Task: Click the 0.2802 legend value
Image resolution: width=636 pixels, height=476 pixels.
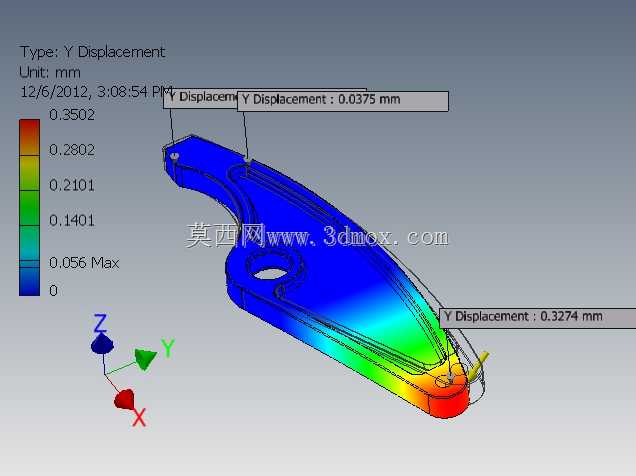Action: (x=72, y=150)
